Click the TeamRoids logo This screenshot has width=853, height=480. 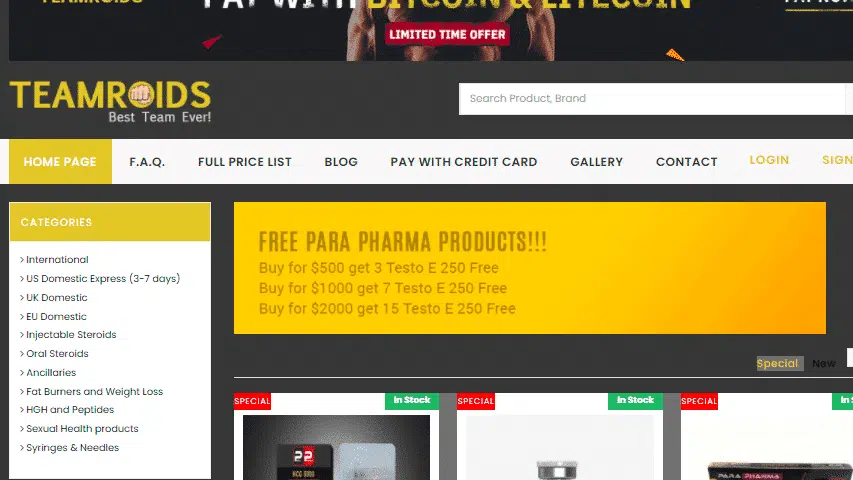[x=110, y=102]
